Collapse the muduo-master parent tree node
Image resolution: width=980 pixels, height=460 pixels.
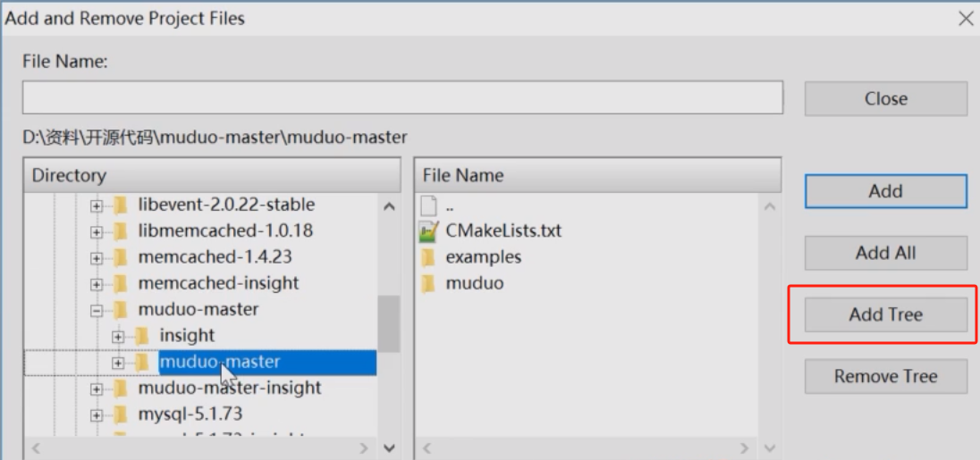click(97, 310)
